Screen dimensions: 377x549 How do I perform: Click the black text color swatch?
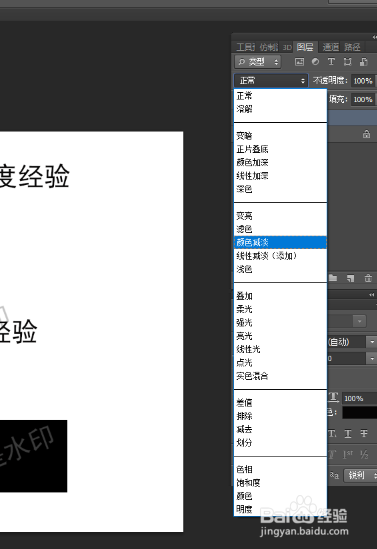coord(359,412)
